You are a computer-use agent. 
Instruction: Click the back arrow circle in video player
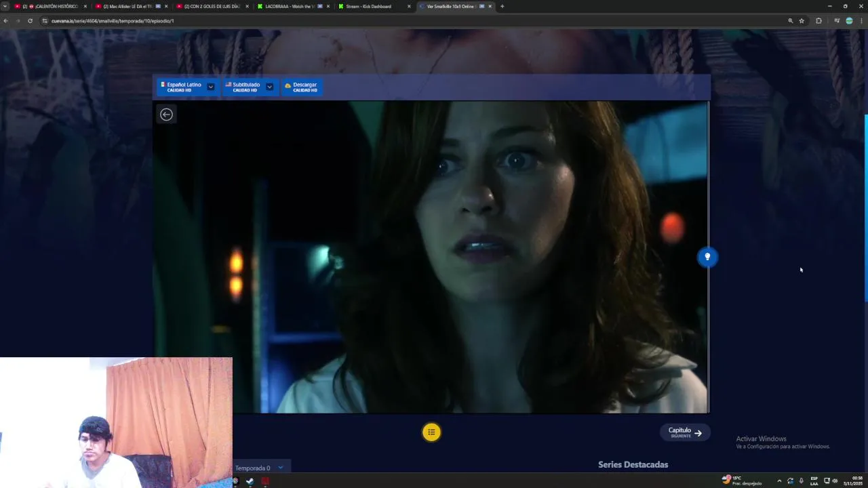(166, 115)
